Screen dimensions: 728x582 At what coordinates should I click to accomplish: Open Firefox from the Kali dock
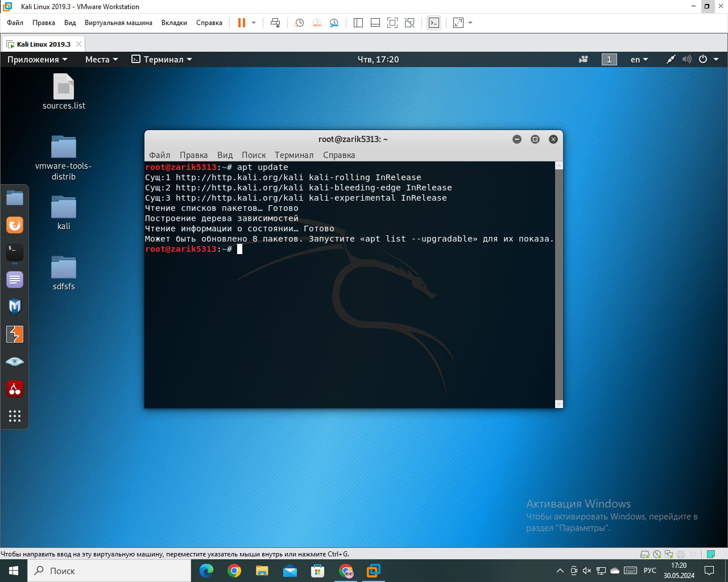point(15,225)
